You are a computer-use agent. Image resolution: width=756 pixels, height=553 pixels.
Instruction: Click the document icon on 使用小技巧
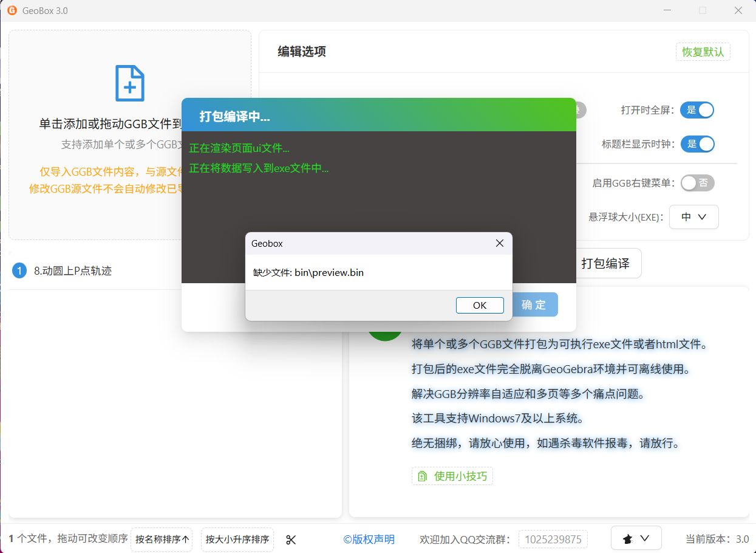click(423, 476)
